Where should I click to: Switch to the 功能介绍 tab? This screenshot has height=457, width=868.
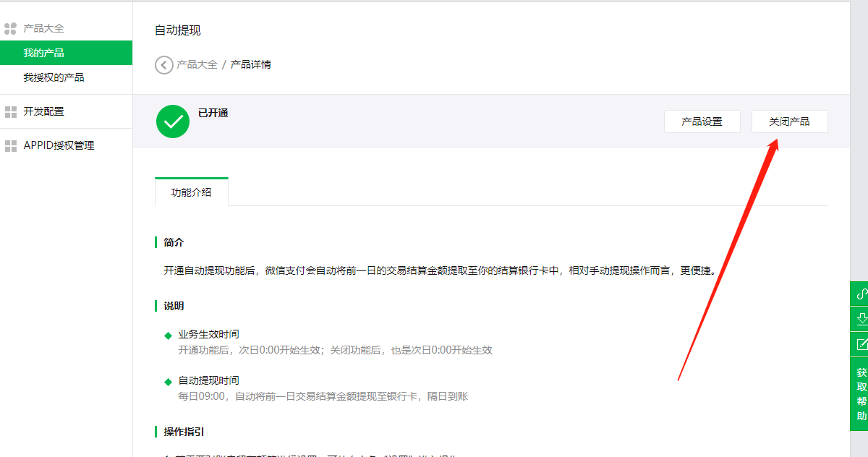(x=192, y=192)
